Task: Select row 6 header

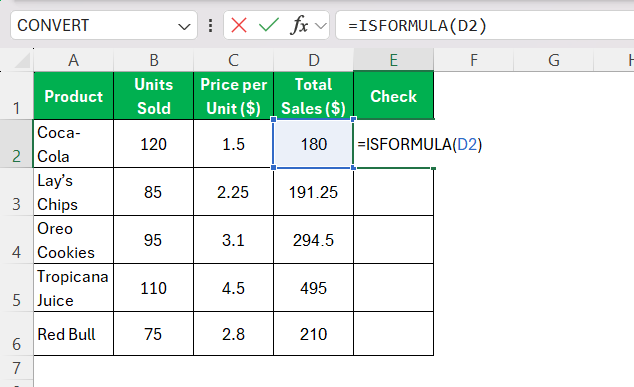Action: click(x=17, y=334)
